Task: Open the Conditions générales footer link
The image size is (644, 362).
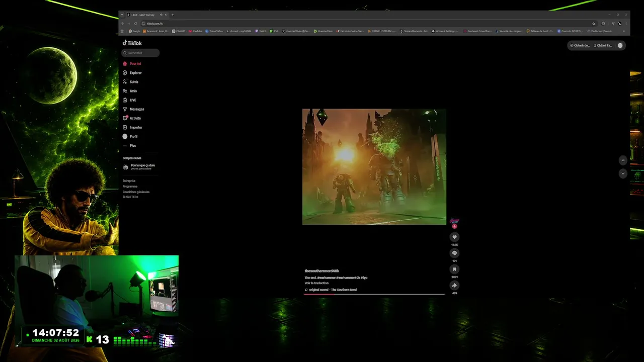Action: click(x=136, y=192)
